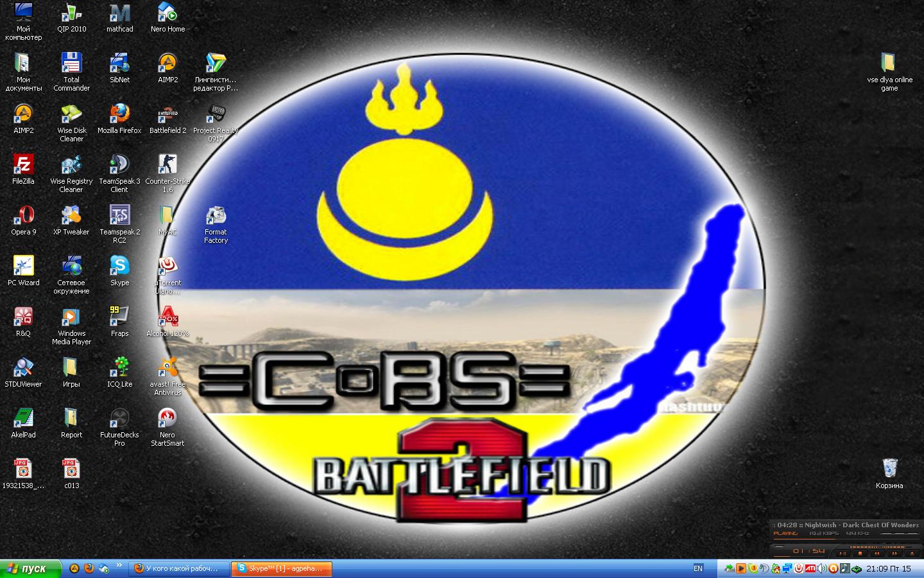
Task: Launch Firefox from the Quick Launch bar
Action: click(x=89, y=568)
